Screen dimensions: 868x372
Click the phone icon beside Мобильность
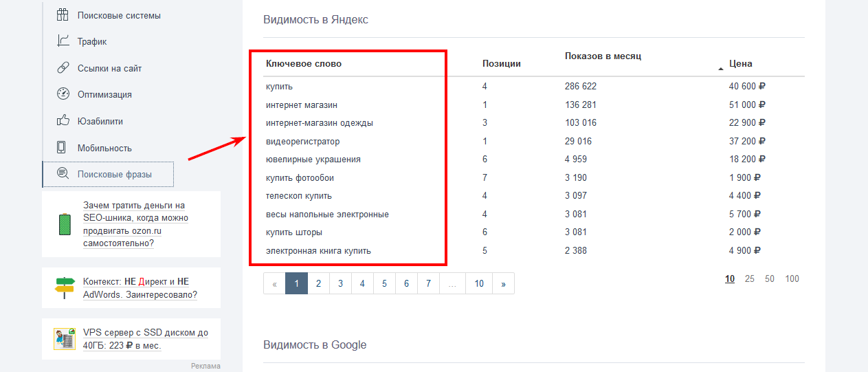pos(62,147)
